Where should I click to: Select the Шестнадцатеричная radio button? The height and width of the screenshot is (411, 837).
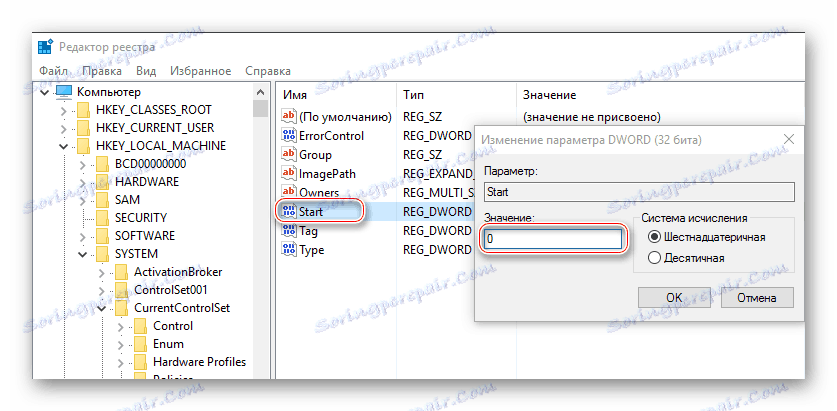click(x=654, y=237)
